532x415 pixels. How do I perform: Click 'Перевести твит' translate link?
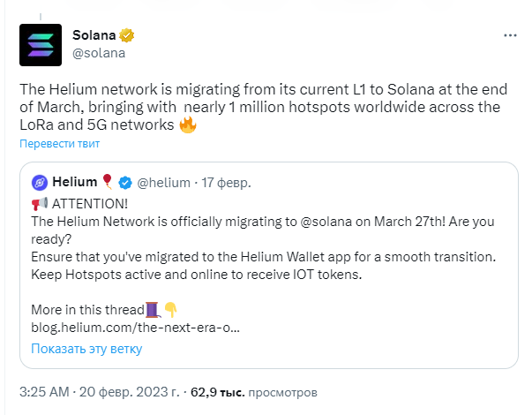click(x=59, y=144)
